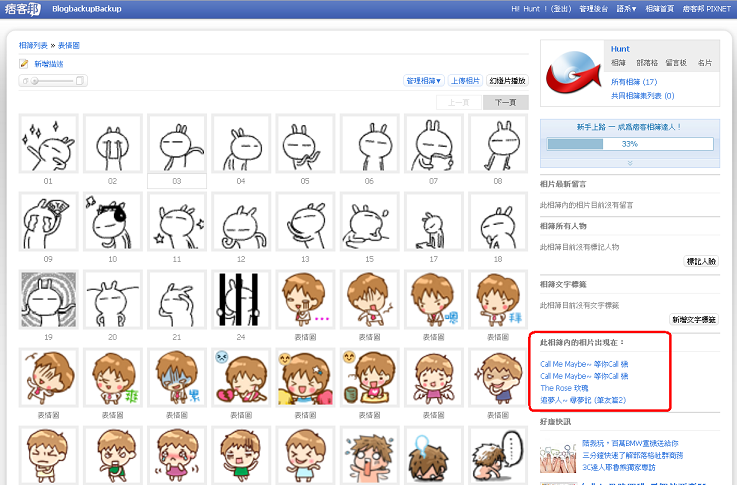
Task: Open the boy thumbnail with blue 拜 text
Action: pos(498,299)
